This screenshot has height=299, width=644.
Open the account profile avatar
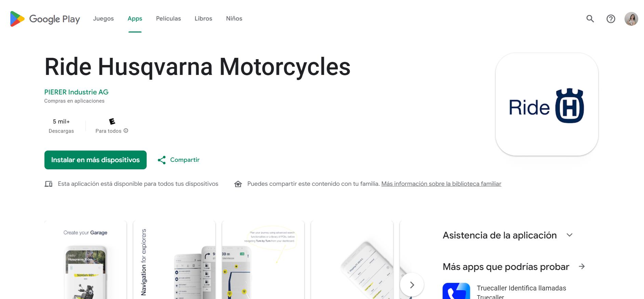[x=631, y=19]
